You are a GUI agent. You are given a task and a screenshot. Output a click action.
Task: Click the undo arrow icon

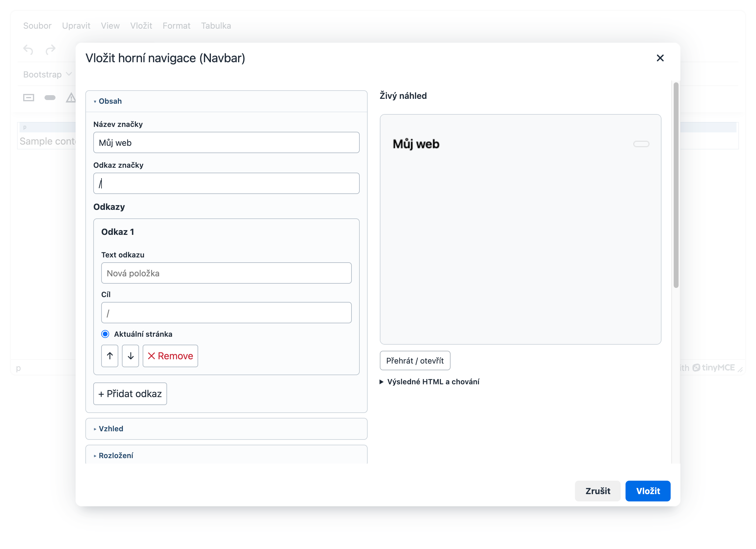coord(28,50)
